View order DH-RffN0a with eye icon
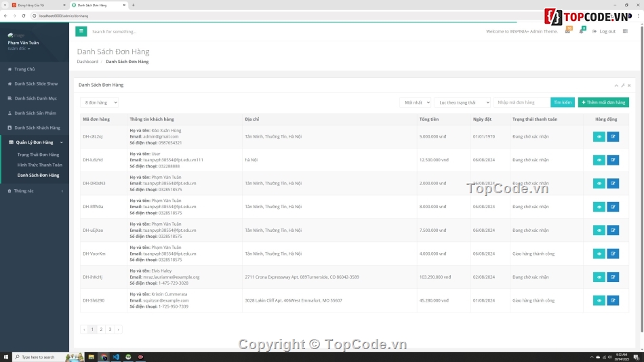The width and height of the screenshot is (644, 362). click(x=599, y=207)
